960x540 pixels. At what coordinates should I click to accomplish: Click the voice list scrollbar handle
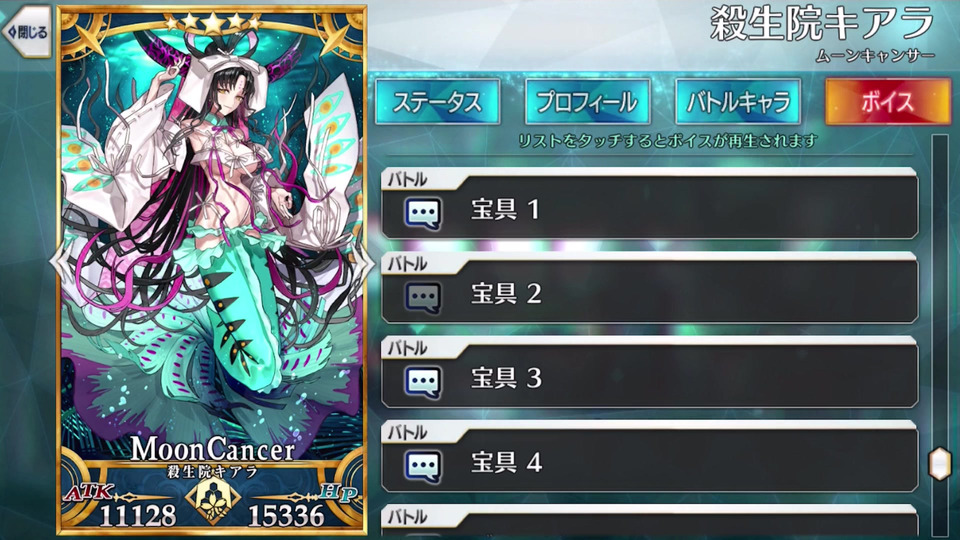click(x=940, y=463)
